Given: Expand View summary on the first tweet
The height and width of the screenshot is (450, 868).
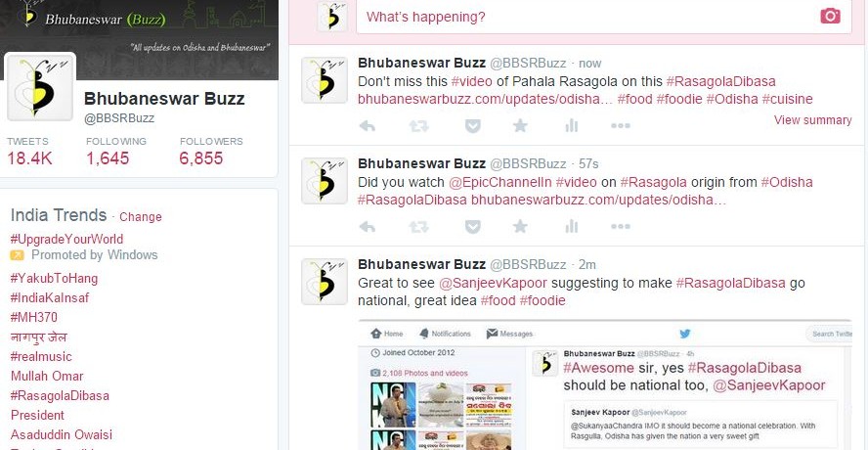Looking at the screenshot, I should [x=812, y=120].
